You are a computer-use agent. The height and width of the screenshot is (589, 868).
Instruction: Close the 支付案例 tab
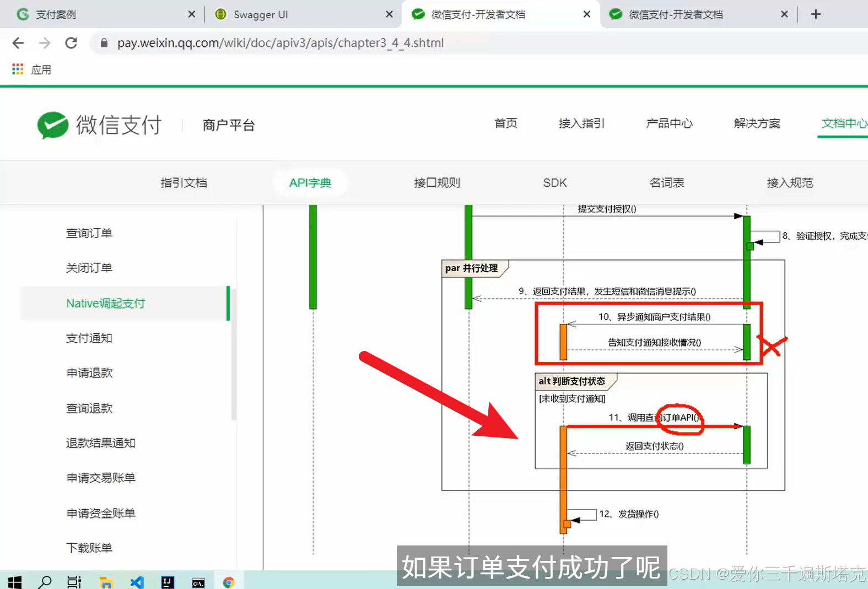(192, 14)
